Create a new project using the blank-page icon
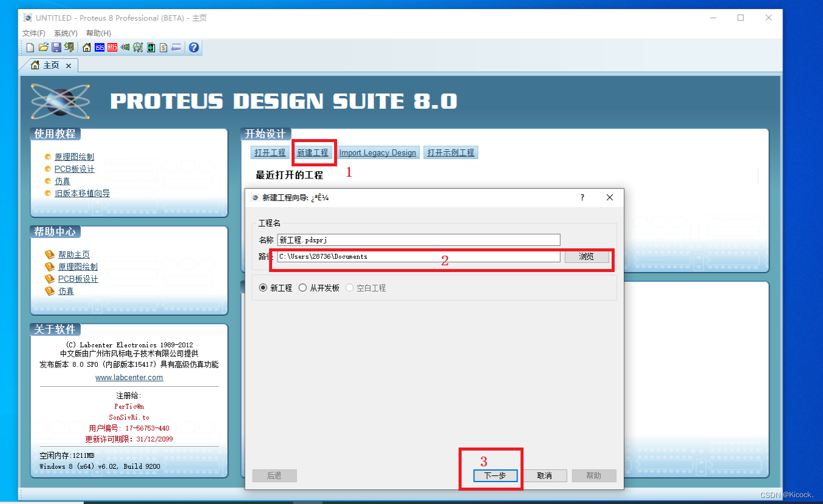Viewport: 823px width, 504px height. [x=30, y=47]
